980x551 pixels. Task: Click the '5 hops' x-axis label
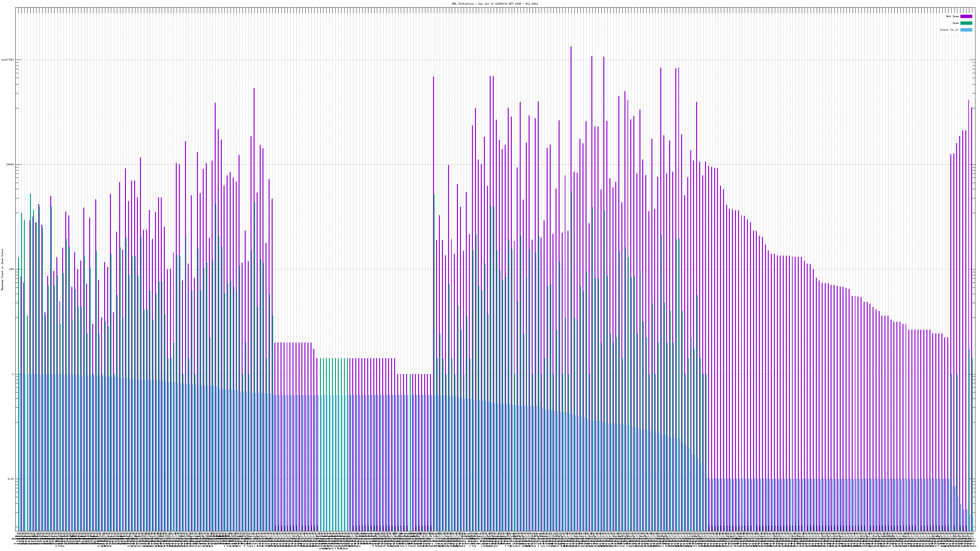(248, 546)
